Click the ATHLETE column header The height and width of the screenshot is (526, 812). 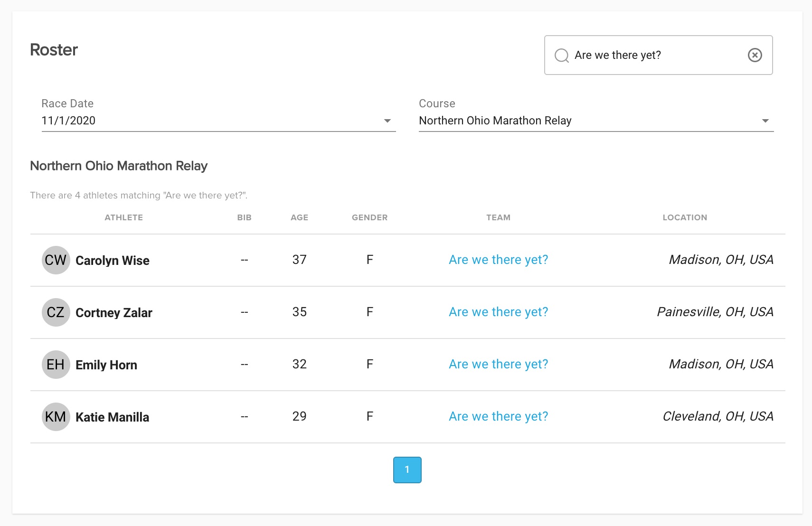pos(124,217)
